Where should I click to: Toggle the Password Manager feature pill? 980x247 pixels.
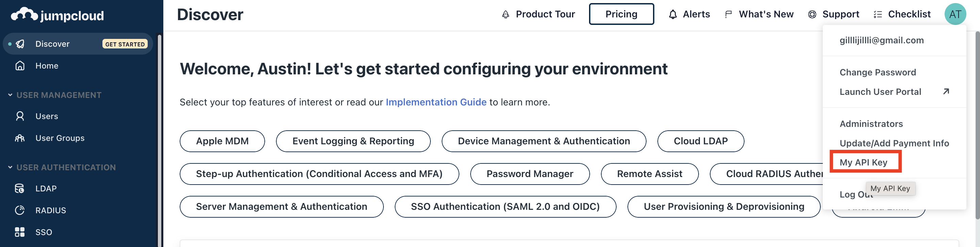(x=529, y=174)
